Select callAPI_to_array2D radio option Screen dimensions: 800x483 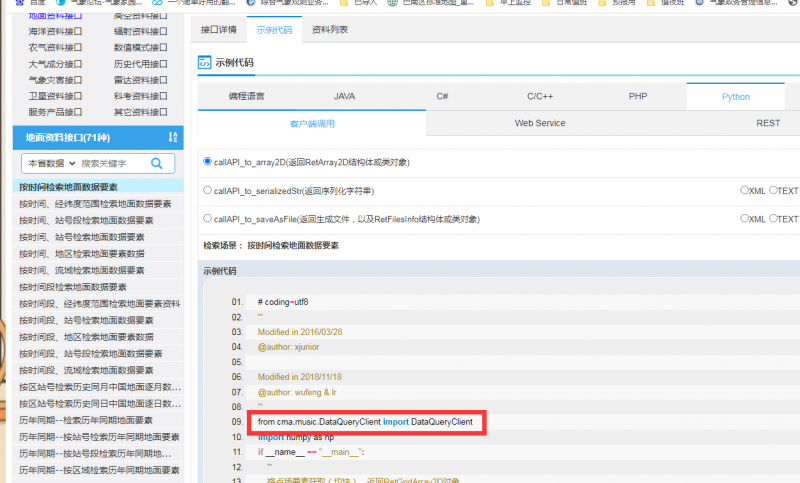click(x=207, y=161)
